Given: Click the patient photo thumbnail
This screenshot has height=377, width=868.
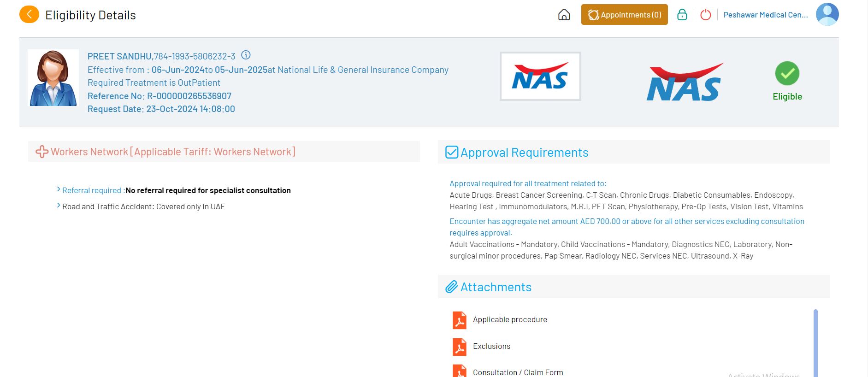Looking at the screenshot, I should point(53,78).
